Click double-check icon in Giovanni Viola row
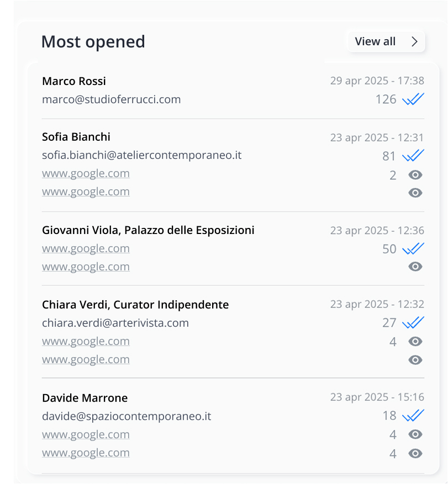Screen dimensions: 448x484 pos(413,249)
